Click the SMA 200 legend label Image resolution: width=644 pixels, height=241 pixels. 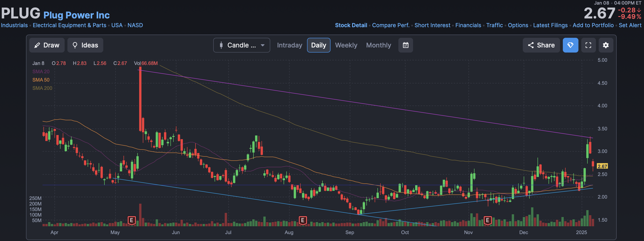(x=42, y=88)
